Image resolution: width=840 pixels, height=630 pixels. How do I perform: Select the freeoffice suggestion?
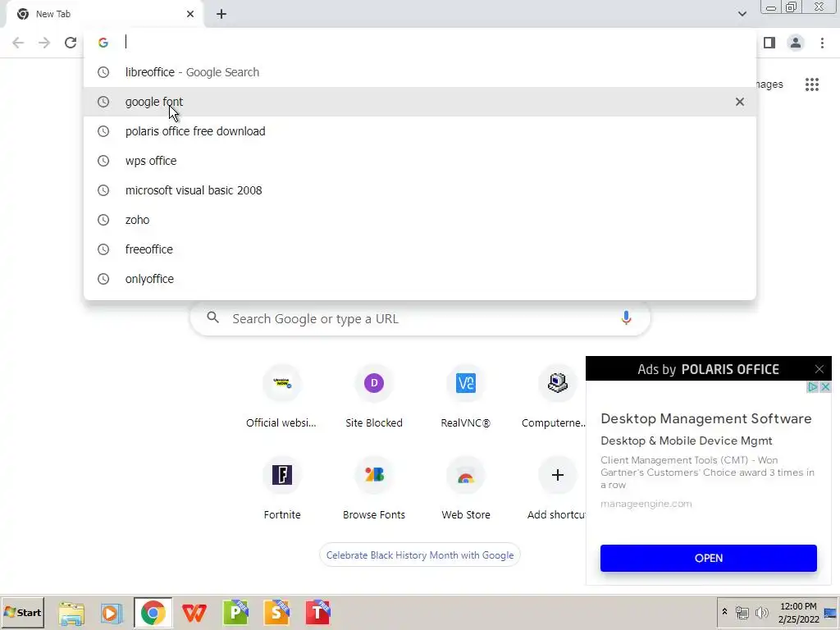420,249
